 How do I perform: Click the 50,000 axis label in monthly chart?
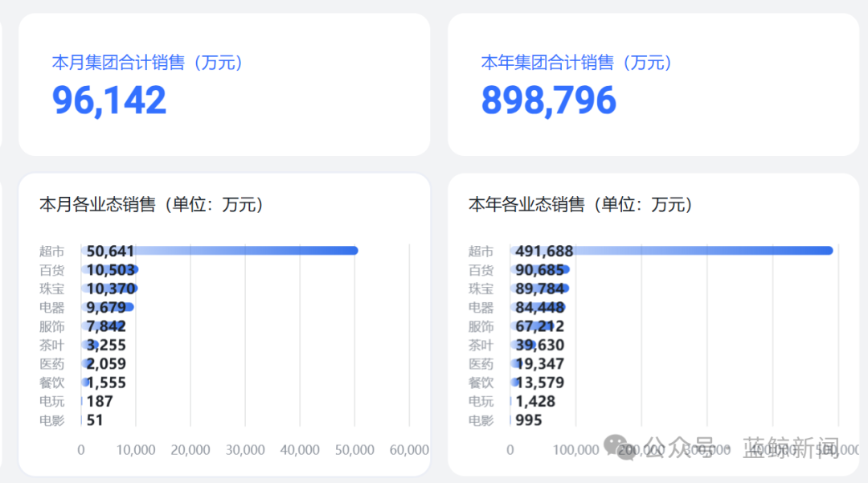tap(355, 450)
